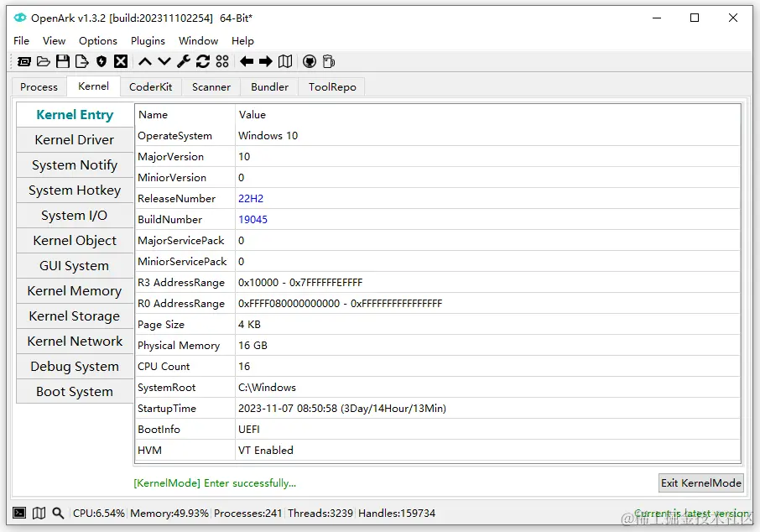Image resolution: width=760 pixels, height=532 pixels.
Task: Select the BootInfo UEFI value
Action: coord(248,429)
